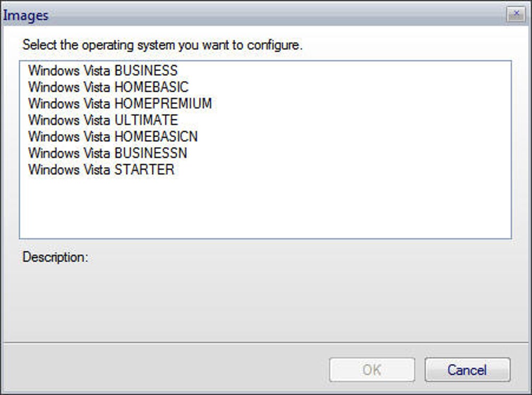This screenshot has width=532, height=395.
Task: Pick Windows Vista HOMEPREMIUM from the list
Action: point(120,104)
